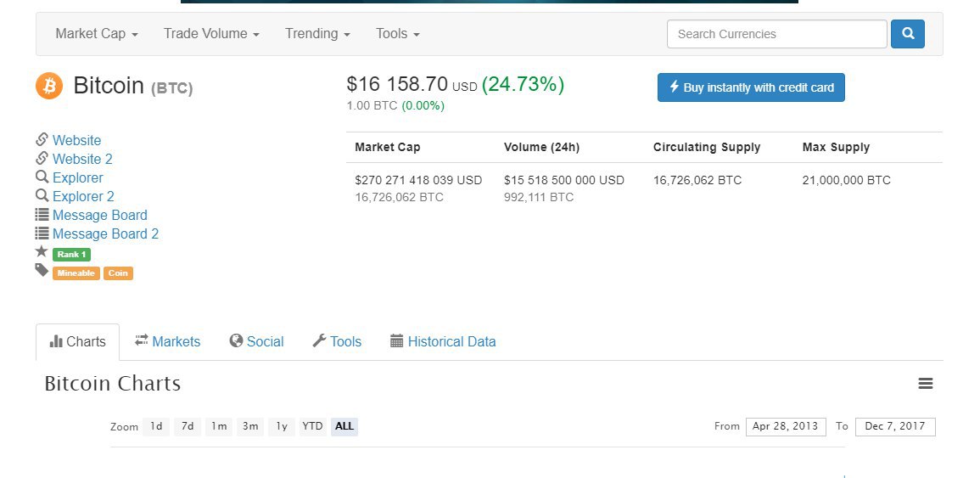Viewport: 980px width, 478px height.
Task: Click the (24.73%) change value
Action: pyautogui.click(x=524, y=84)
